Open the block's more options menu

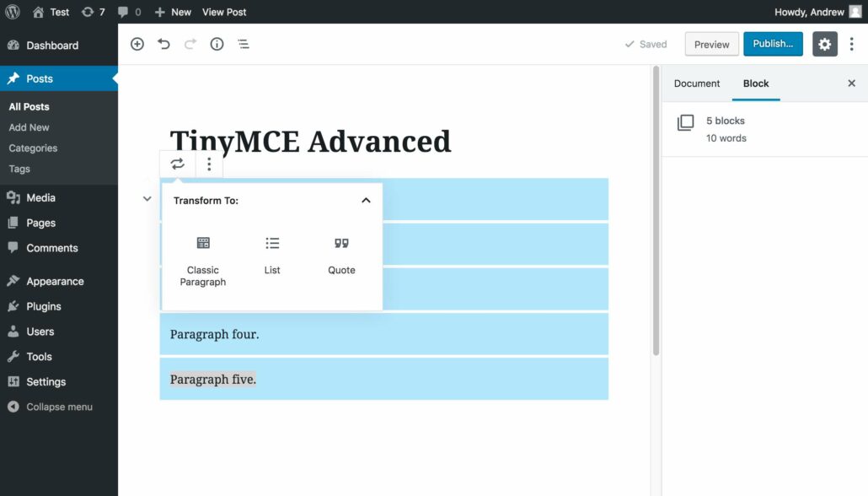(209, 164)
